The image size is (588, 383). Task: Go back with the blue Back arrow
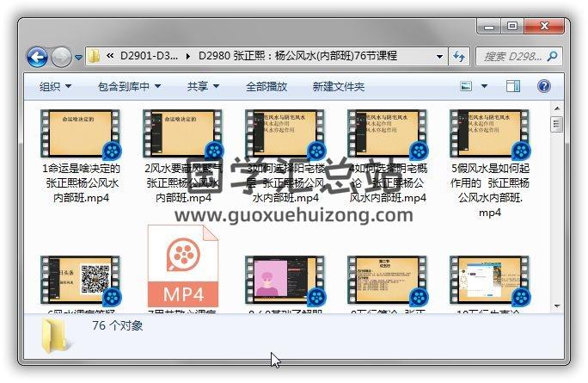point(37,57)
